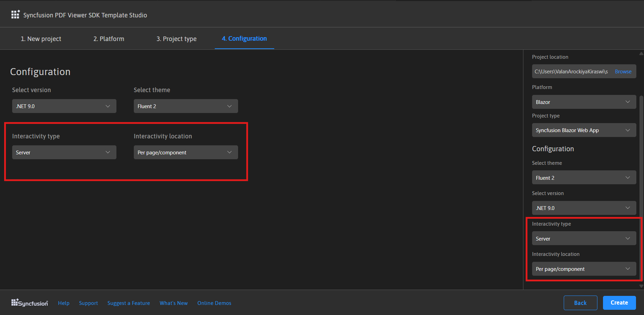Image resolution: width=644 pixels, height=315 pixels.
Task: Click the Interactivity type label in main panel
Action: click(36, 136)
